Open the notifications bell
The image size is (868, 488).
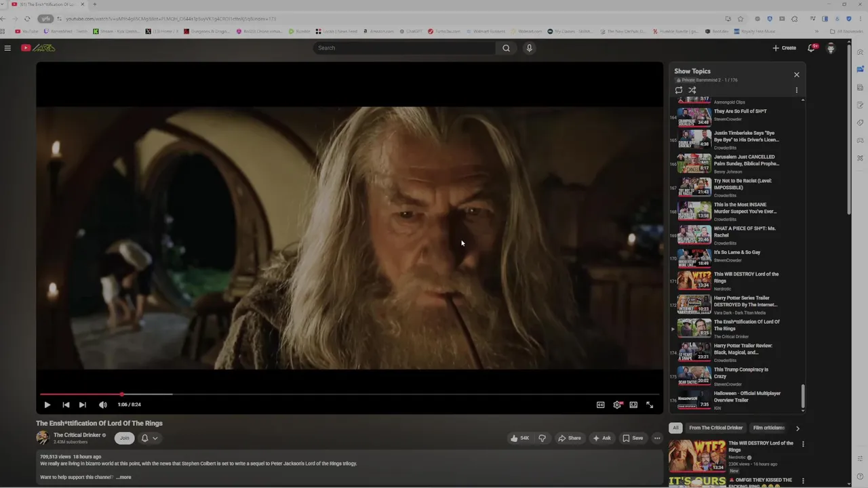pyautogui.click(x=811, y=48)
